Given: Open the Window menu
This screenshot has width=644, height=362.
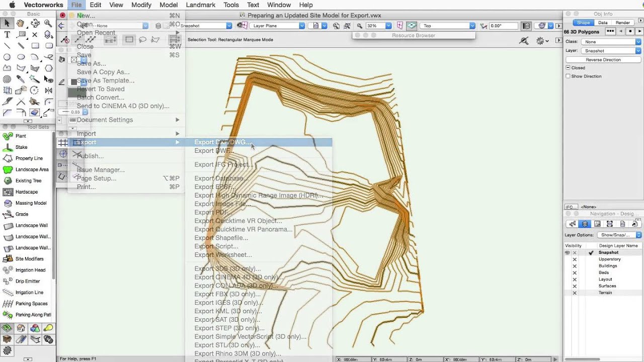Looking at the screenshot, I should (279, 5).
